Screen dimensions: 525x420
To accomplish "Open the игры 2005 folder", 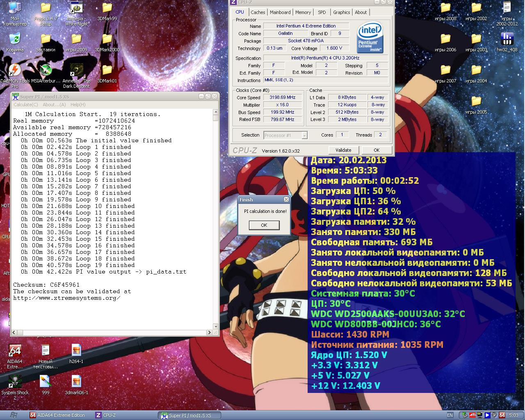I will click(x=476, y=105).
